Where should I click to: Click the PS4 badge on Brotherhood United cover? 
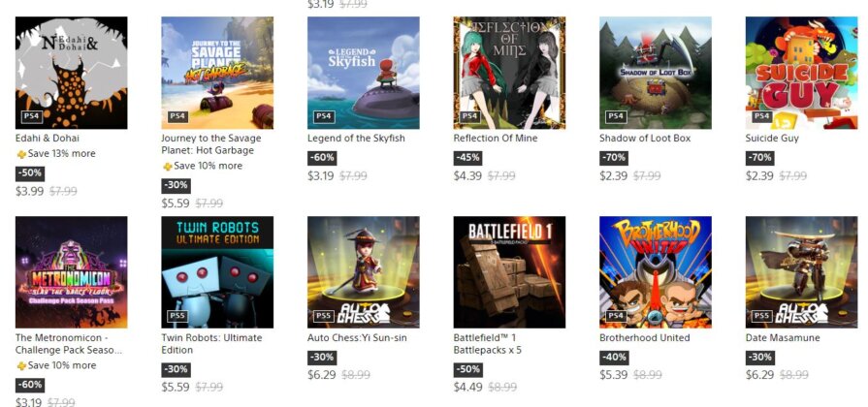pyautogui.click(x=616, y=316)
